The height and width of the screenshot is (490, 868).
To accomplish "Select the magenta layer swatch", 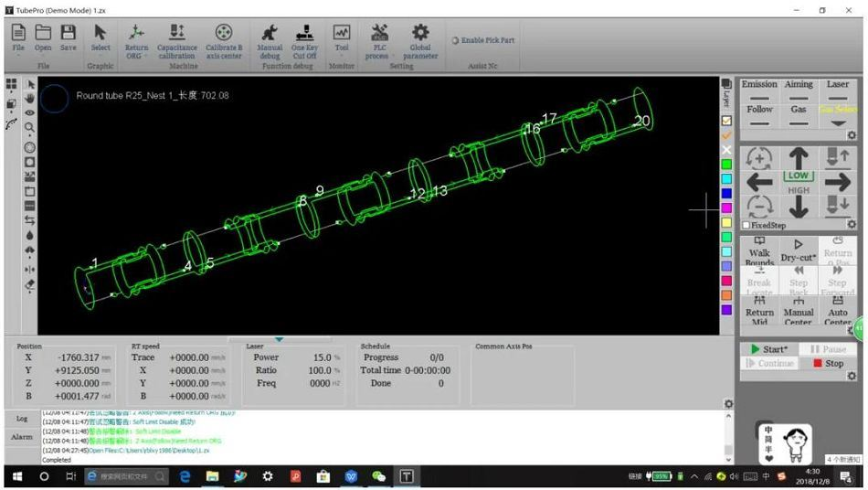I will (727, 208).
